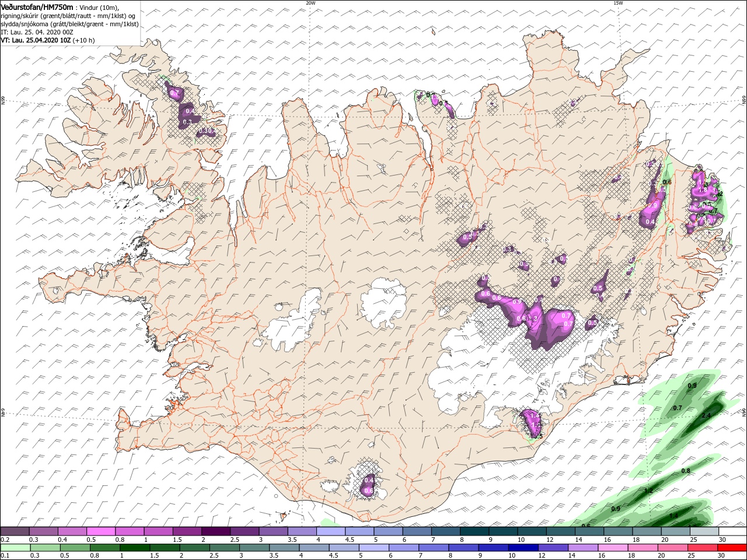Pick lower legend light pink swatch 16 to 18
747x560 pixels.
[613, 548]
